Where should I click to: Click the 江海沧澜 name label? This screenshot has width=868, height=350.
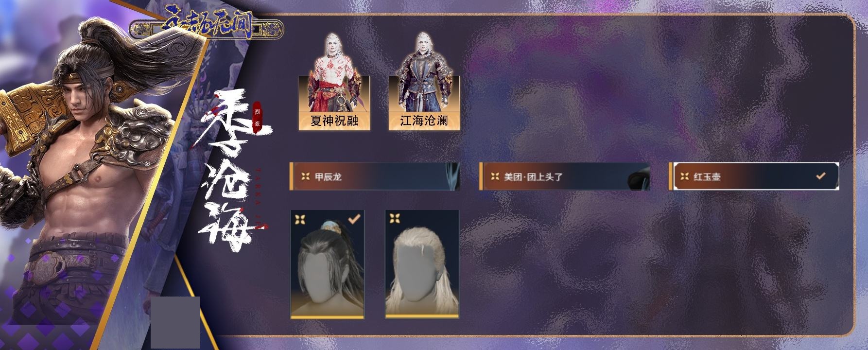424,121
